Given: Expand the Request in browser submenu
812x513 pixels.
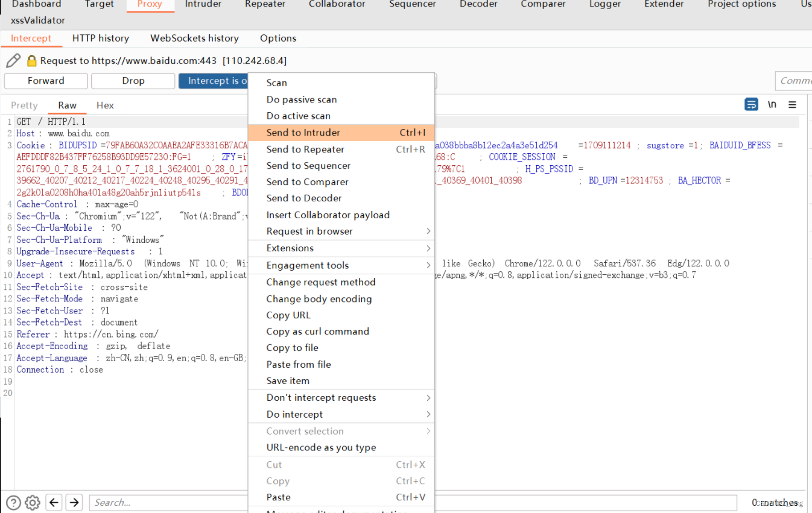Looking at the screenshot, I should pyautogui.click(x=309, y=231).
